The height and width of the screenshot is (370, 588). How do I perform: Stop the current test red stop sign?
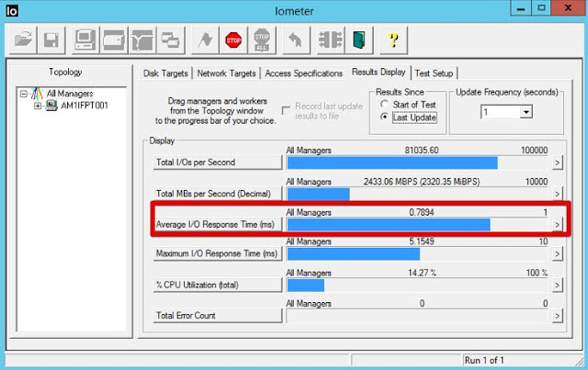[x=233, y=39]
